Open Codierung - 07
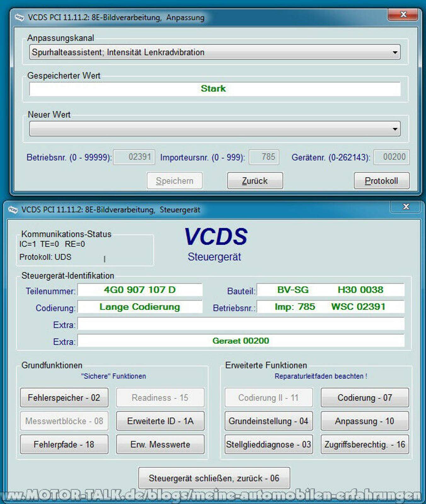The height and width of the screenshot is (504, 426). [365, 398]
